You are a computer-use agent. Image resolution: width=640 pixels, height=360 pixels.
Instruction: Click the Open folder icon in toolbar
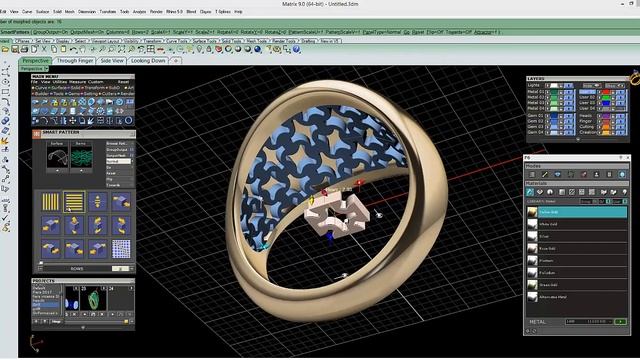(x=5, y=49)
